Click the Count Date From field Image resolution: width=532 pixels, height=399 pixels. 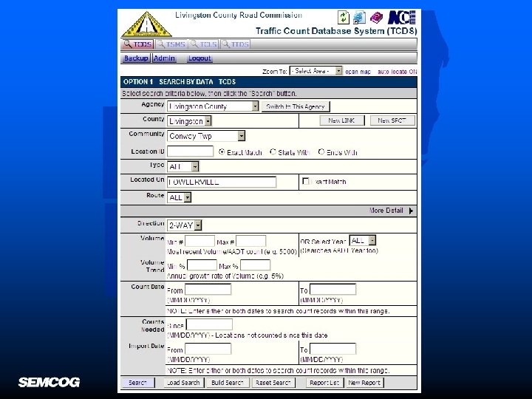coord(208,290)
